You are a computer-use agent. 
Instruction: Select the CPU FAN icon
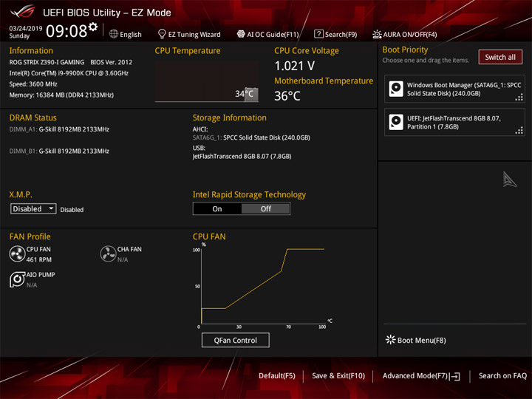[x=17, y=253]
